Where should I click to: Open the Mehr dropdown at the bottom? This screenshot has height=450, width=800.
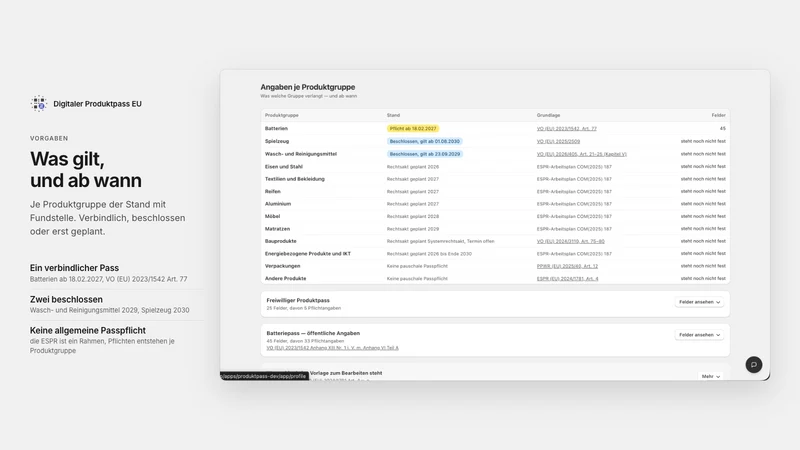pos(711,377)
